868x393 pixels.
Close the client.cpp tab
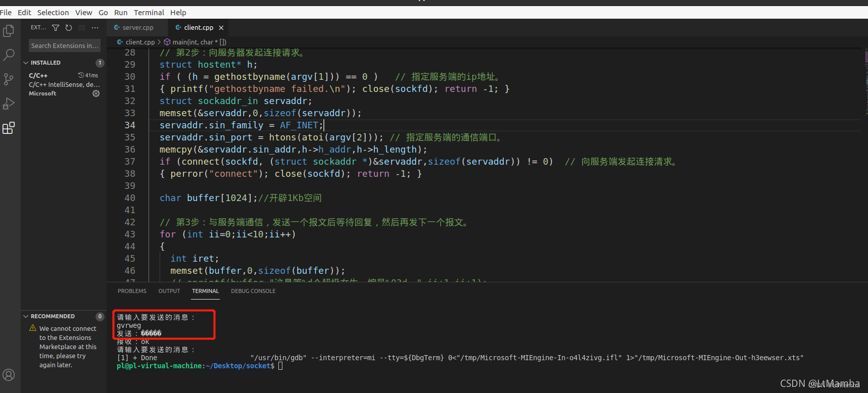point(221,28)
